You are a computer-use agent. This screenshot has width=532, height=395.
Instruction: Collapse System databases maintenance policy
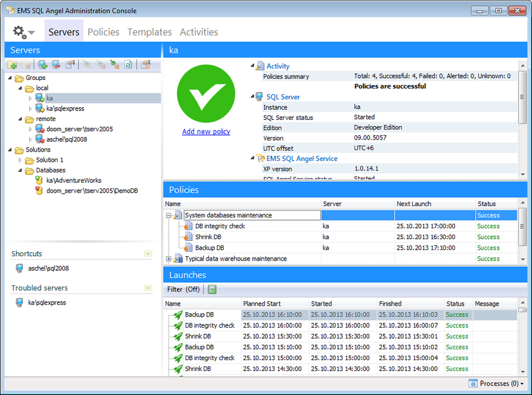[169, 215]
